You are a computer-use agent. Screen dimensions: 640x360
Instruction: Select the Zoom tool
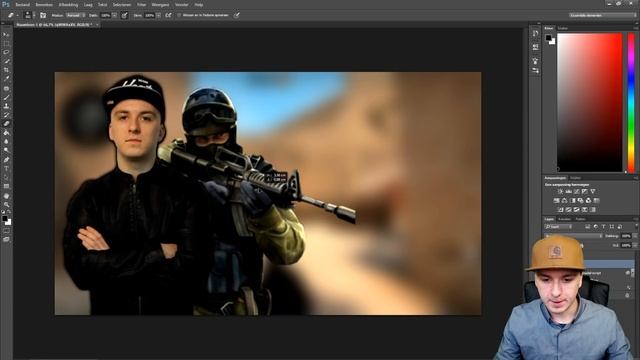coord(6,205)
